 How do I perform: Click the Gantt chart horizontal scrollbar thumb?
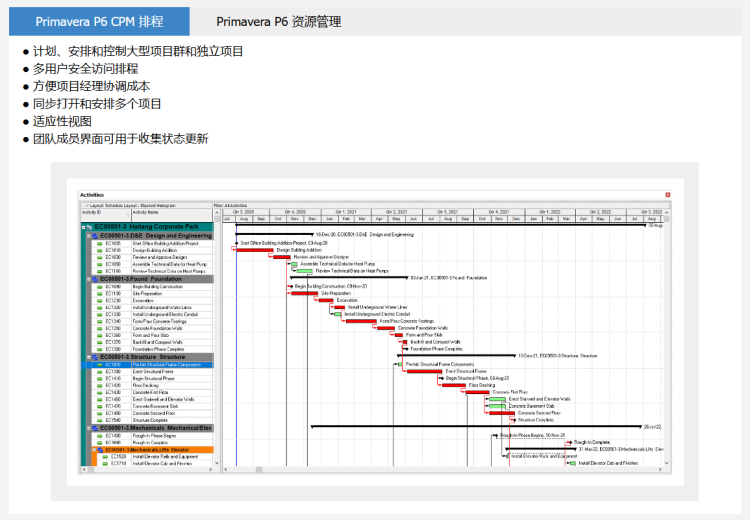coord(259,470)
